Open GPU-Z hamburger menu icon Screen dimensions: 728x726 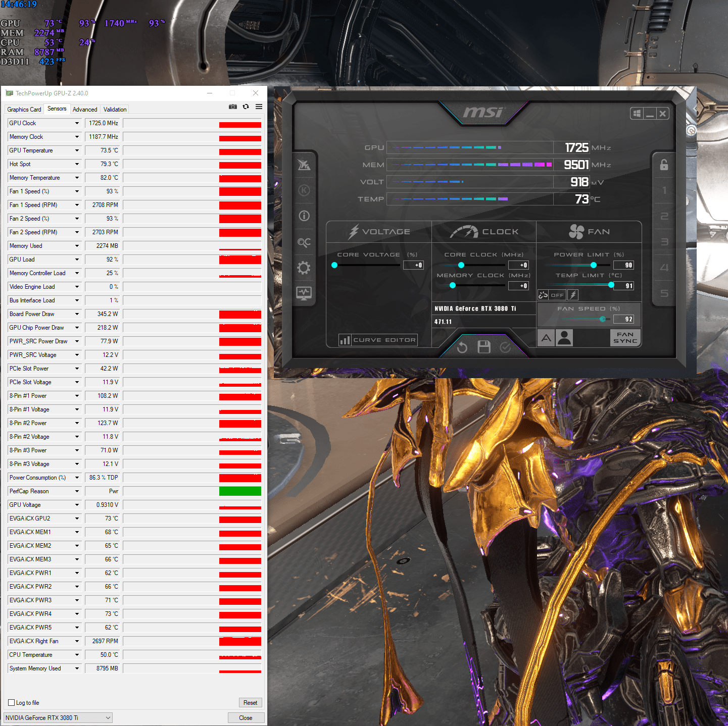[259, 107]
